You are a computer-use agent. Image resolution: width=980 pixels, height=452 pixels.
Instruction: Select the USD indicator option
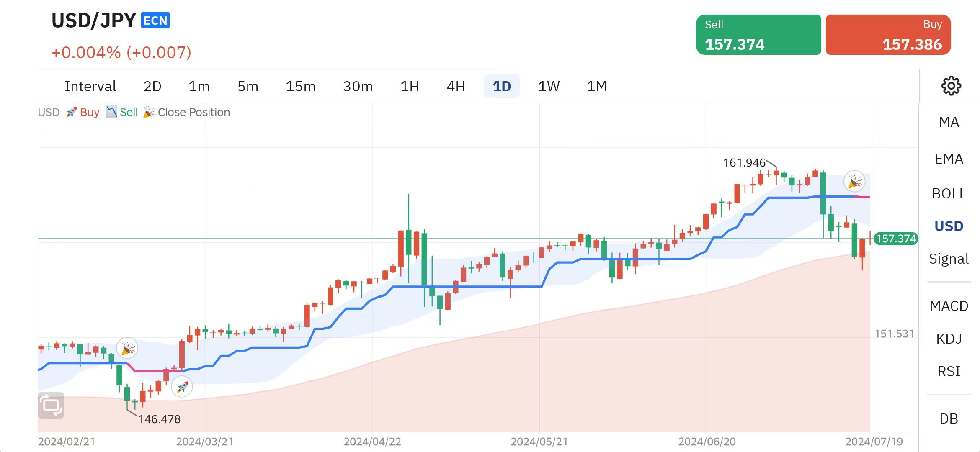(949, 226)
